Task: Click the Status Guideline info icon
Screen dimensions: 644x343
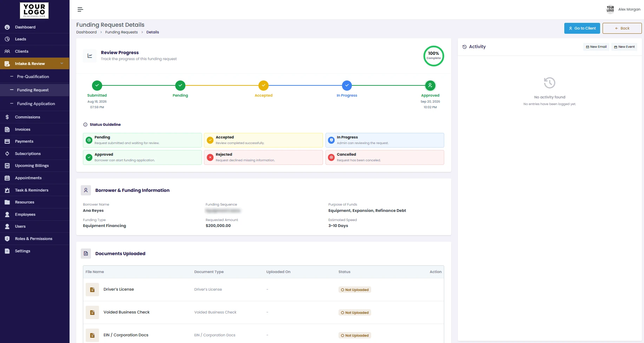Action: pos(85,124)
